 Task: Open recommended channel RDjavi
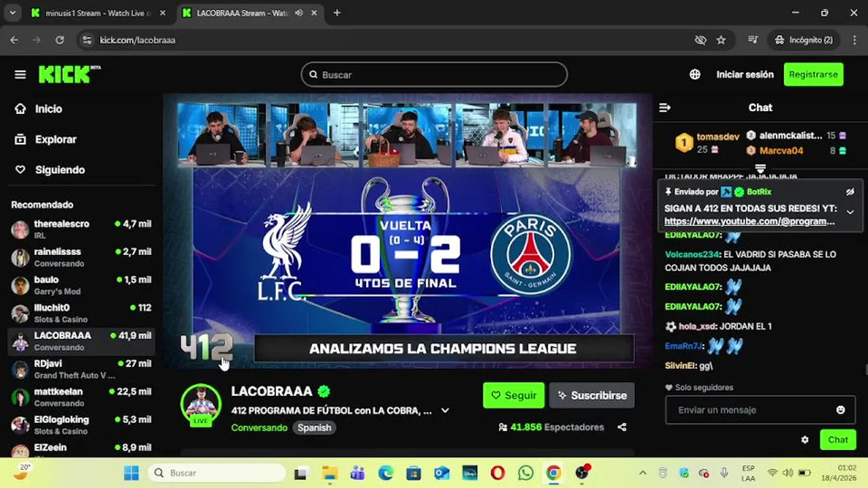pos(81,369)
